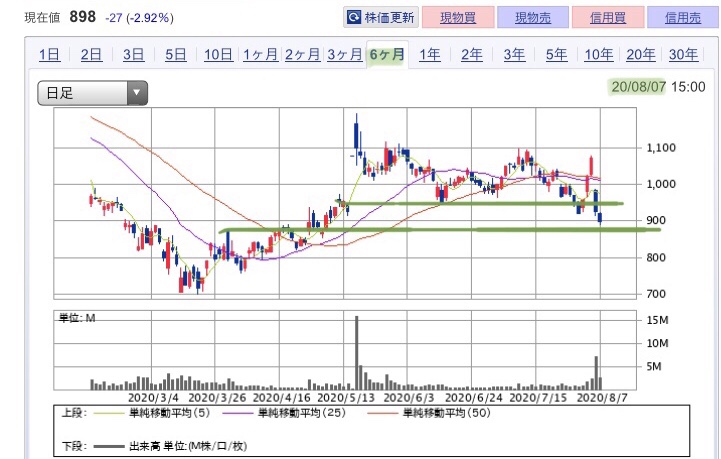This screenshot has height=459, width=721.
Task: Switch chart to 1年 range
Action: tap(429, 55)
